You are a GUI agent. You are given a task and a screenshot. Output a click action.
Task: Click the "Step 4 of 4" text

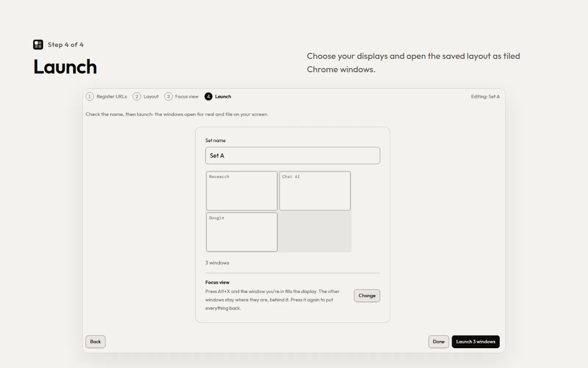pos(65,45)
